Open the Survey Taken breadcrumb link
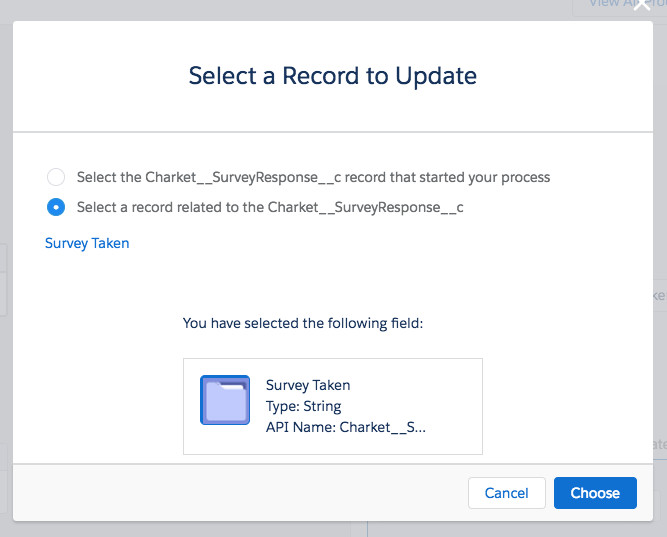 87,243
